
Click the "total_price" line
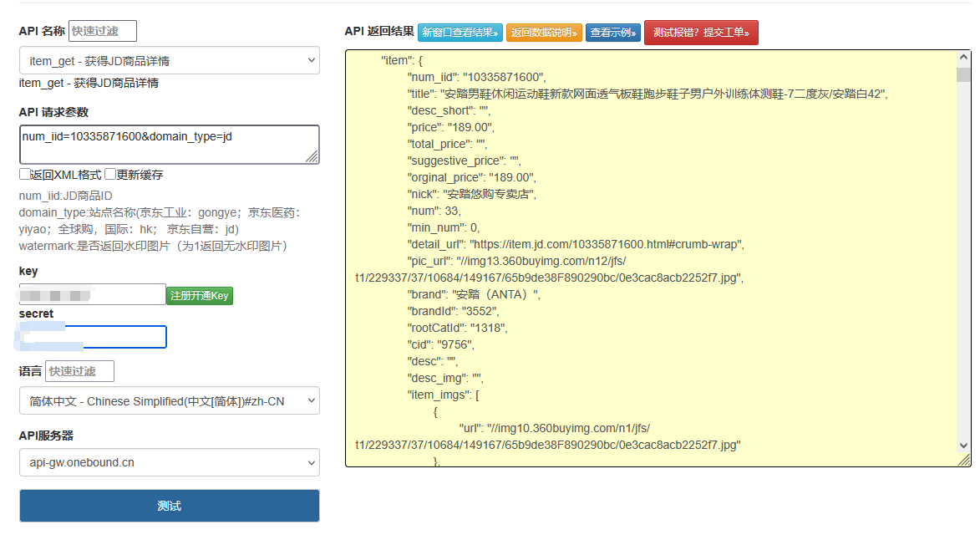point(448,144)
